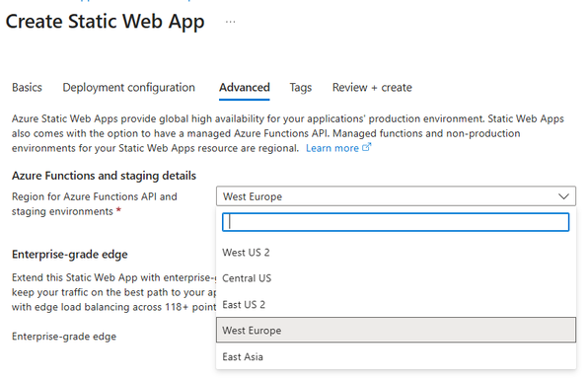Focus the region filter search box
588x381 pixels.
pos(396,222)
